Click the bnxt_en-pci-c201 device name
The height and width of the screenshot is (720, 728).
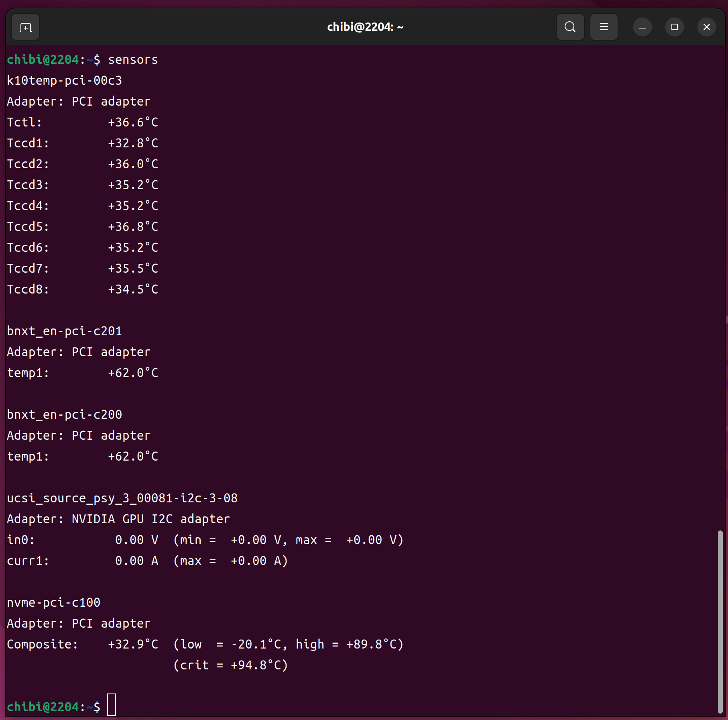coord(64,331)
